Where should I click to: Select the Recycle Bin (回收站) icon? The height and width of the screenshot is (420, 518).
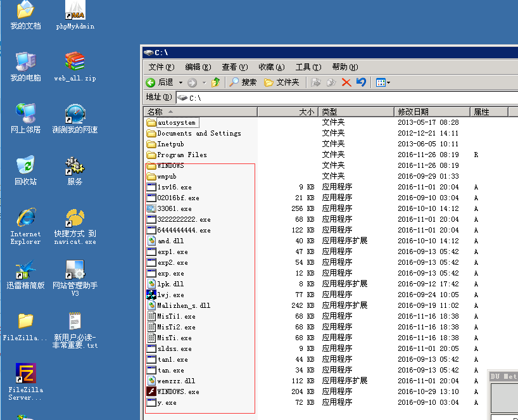(25, 167)
